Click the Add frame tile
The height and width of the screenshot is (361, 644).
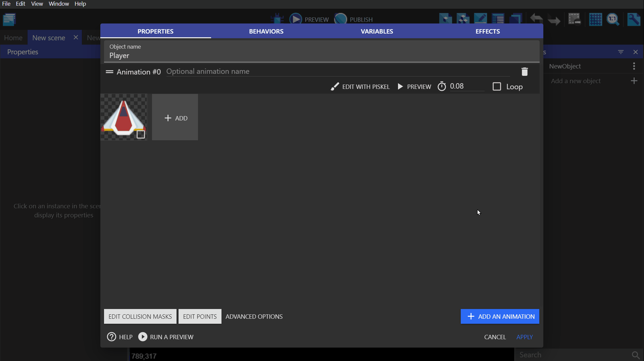click(x=175, y=117)
